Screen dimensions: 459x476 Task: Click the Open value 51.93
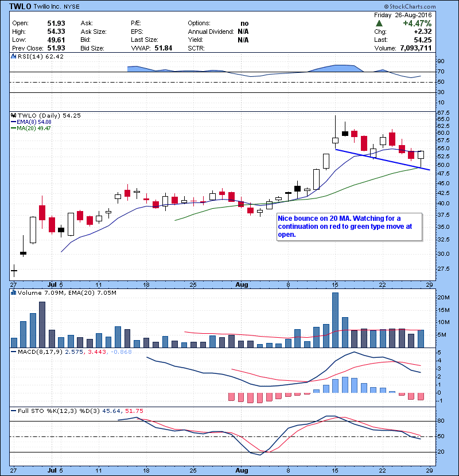pos(56,24)
